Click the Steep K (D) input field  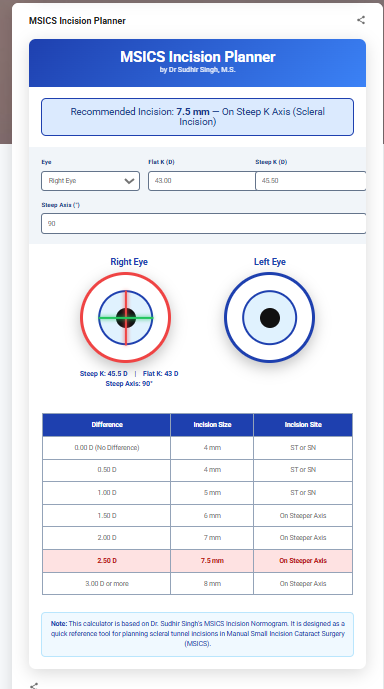point(311,181)
